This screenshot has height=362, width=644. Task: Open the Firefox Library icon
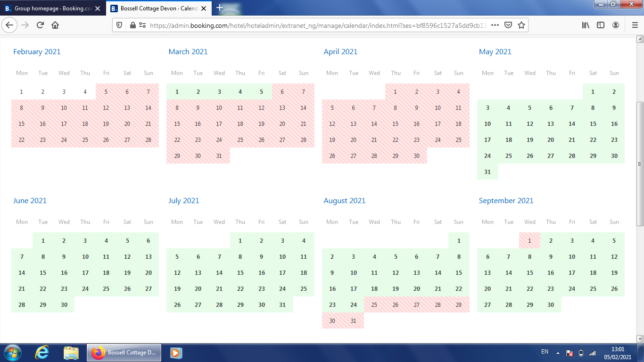[586, 25]
